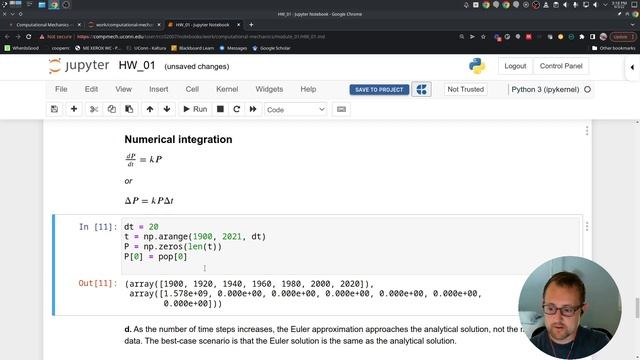Paste cells below icon in toolbar
640x360 pixels.
[129, 109]
